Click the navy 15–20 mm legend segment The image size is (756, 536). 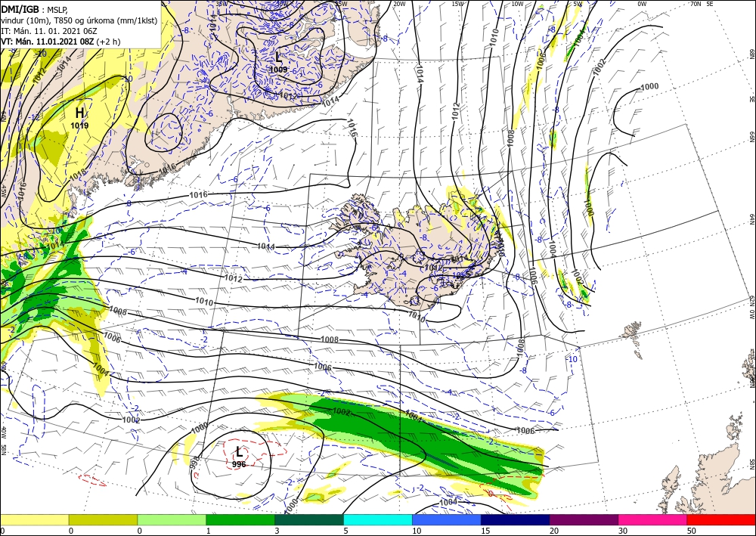(516, 519)
